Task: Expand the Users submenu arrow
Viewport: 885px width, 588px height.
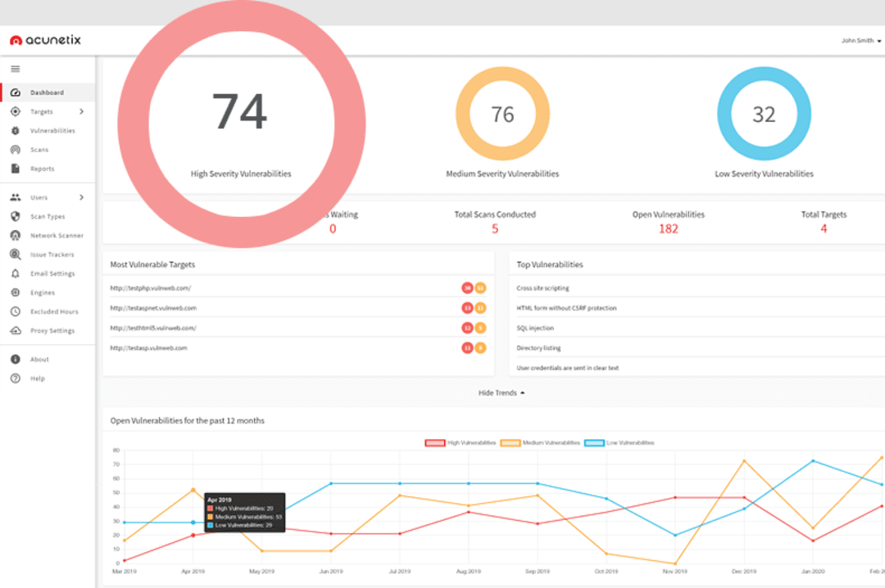Action: 81,197
